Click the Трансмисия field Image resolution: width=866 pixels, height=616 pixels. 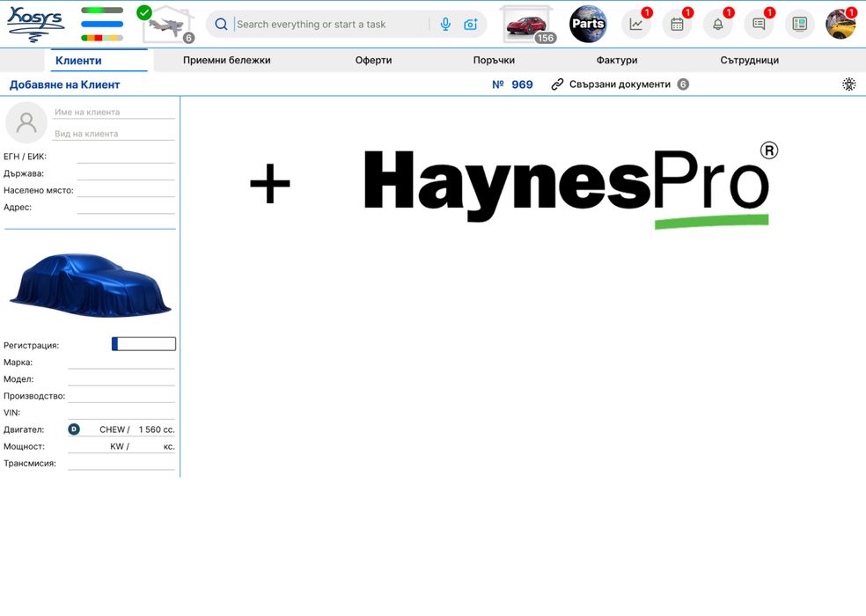pyautogui.click(x=121, y=464)
